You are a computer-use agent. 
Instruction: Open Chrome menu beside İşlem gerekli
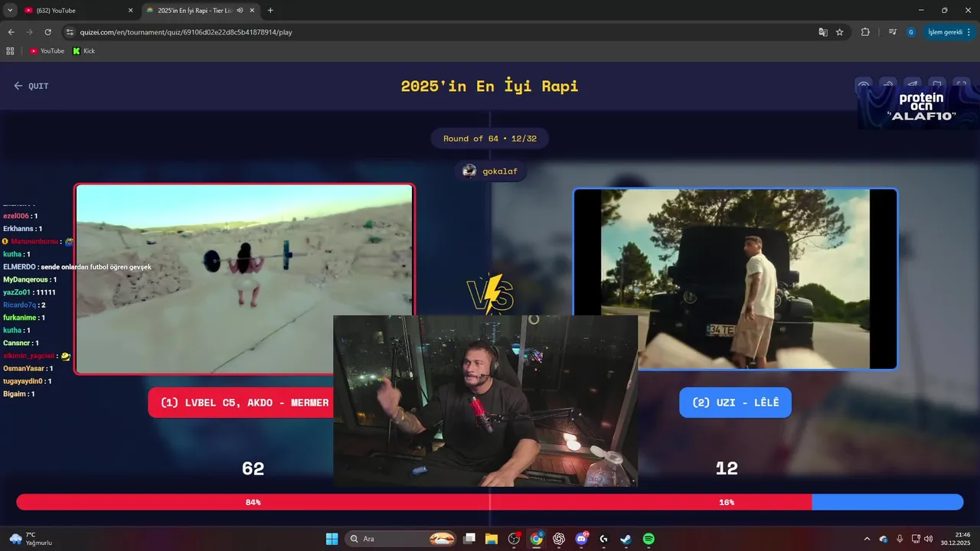pyautogui.click(x=969, y=32)
